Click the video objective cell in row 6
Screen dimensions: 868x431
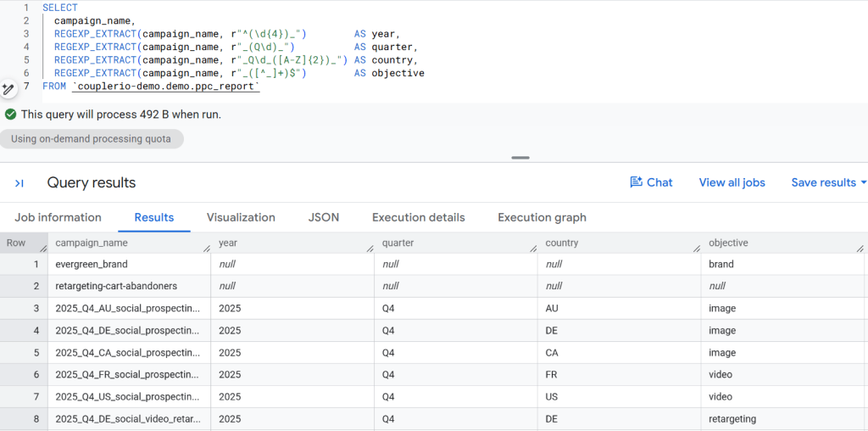coord(782,375)
